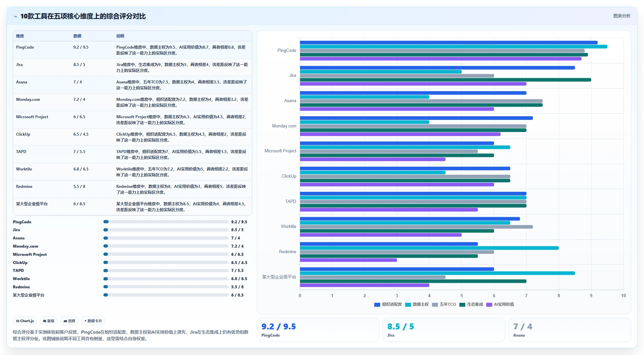Select the Redmine cell in the table
This screenshot has height=355, width=644.
pos(24,187)
